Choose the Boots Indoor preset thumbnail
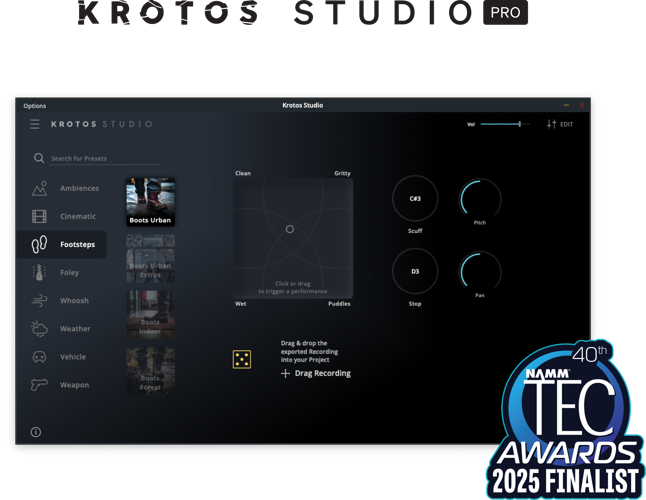The height and width of the screenshot is (500, 646). [150, 315]
